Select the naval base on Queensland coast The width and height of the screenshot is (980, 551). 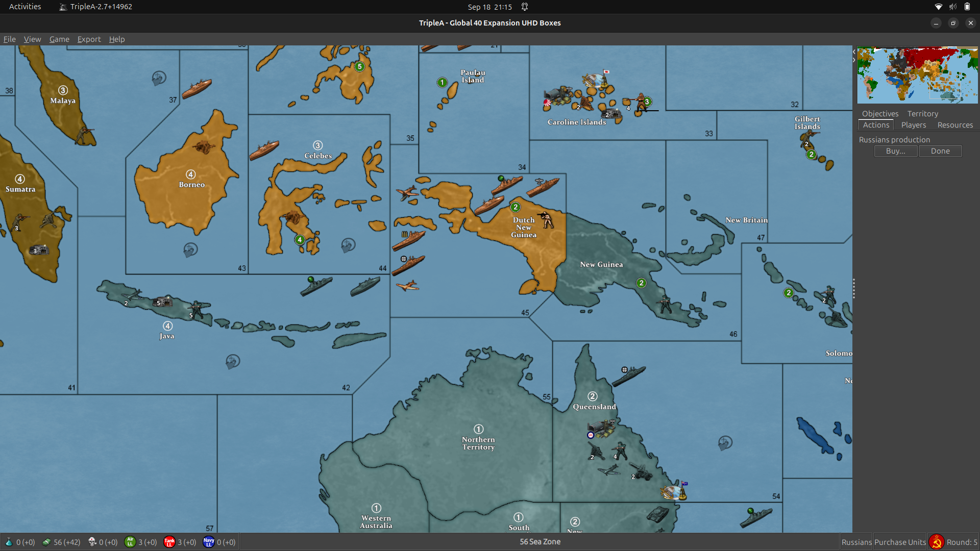tap(674, 491)
